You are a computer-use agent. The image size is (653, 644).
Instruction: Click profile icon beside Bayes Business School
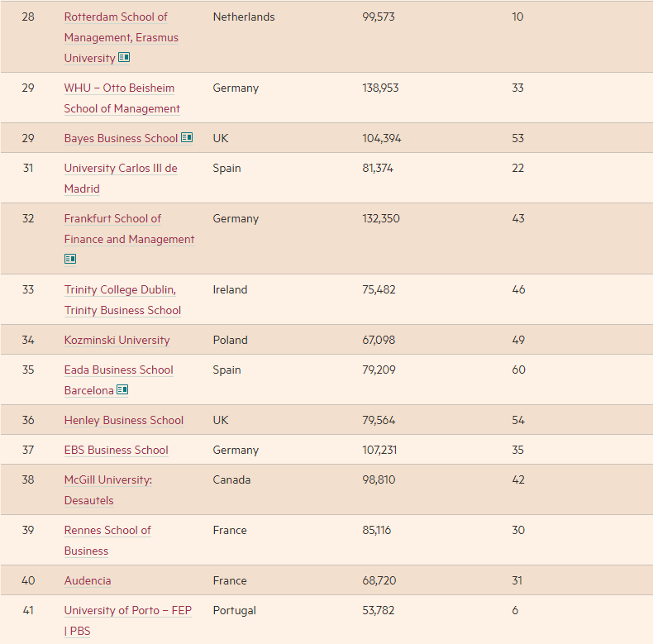[187, 137]
